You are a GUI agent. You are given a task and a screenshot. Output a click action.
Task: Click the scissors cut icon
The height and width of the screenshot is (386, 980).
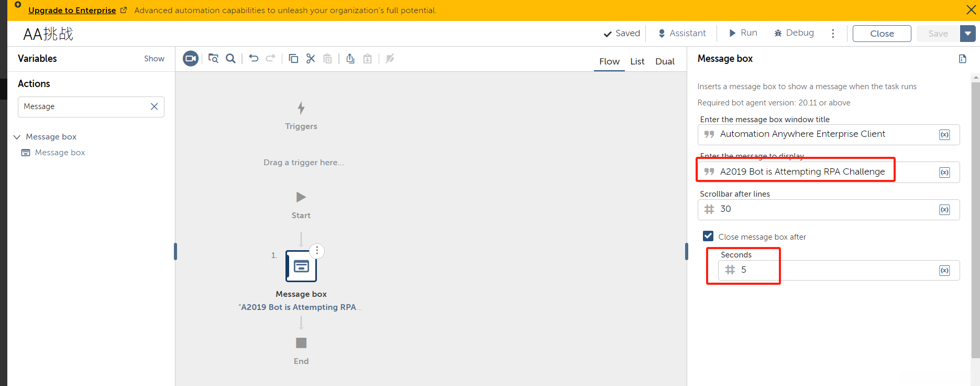(311, 59)
